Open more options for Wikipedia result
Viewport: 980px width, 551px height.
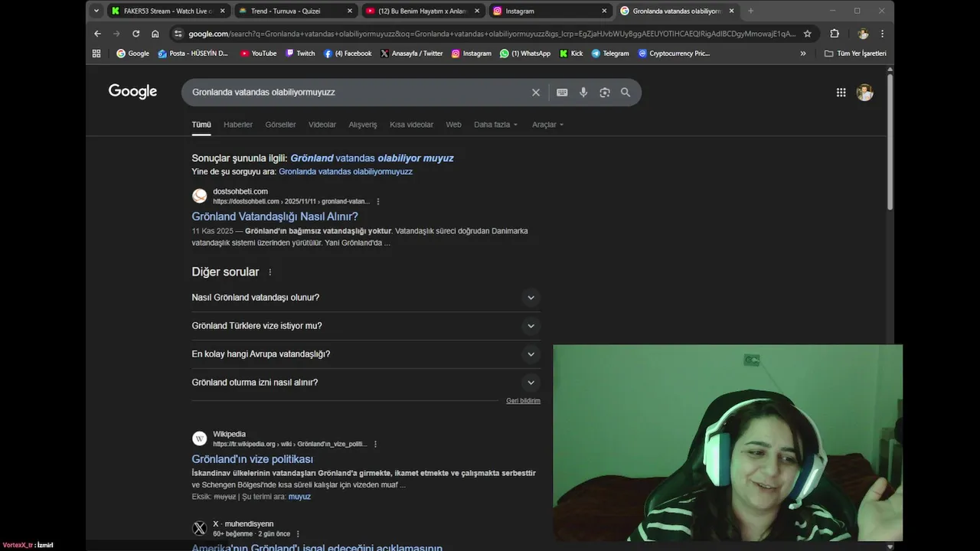click(375, 444)
